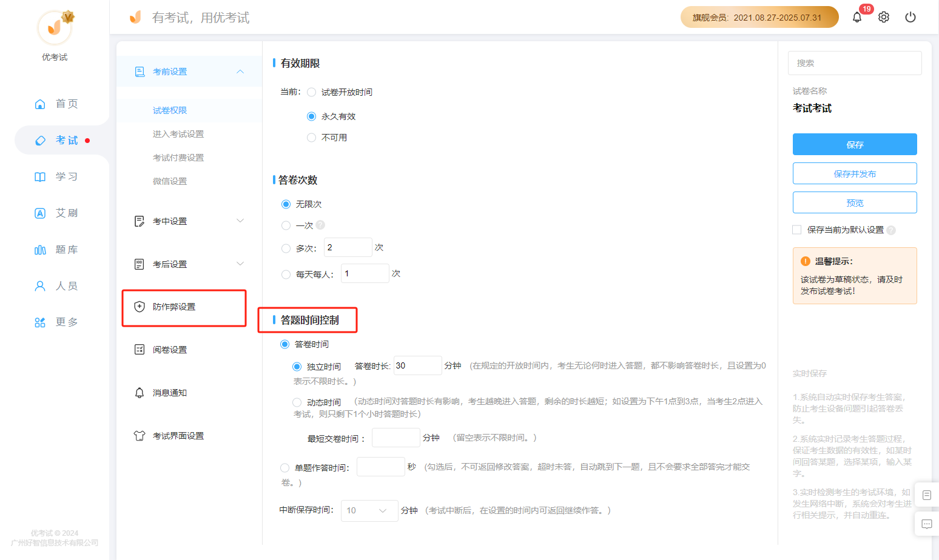
Task: Open the floating chat message icon
Action: [927, 524]
